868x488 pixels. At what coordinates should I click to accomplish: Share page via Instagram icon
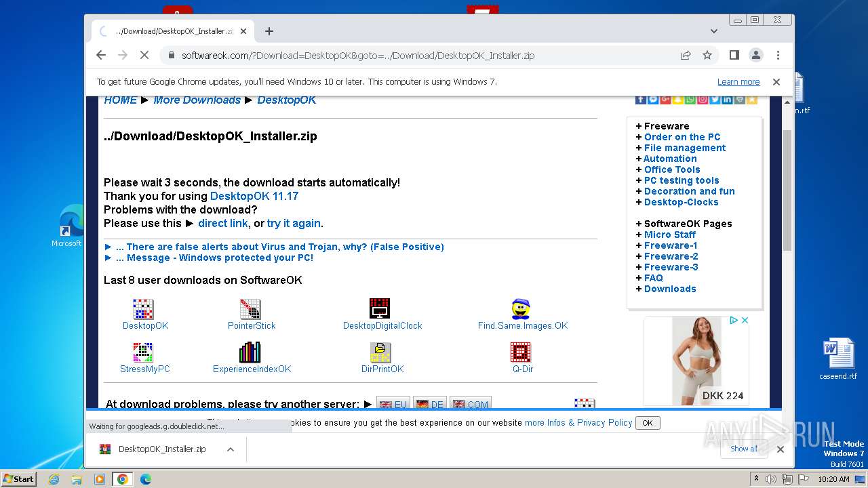click(703, 100)
